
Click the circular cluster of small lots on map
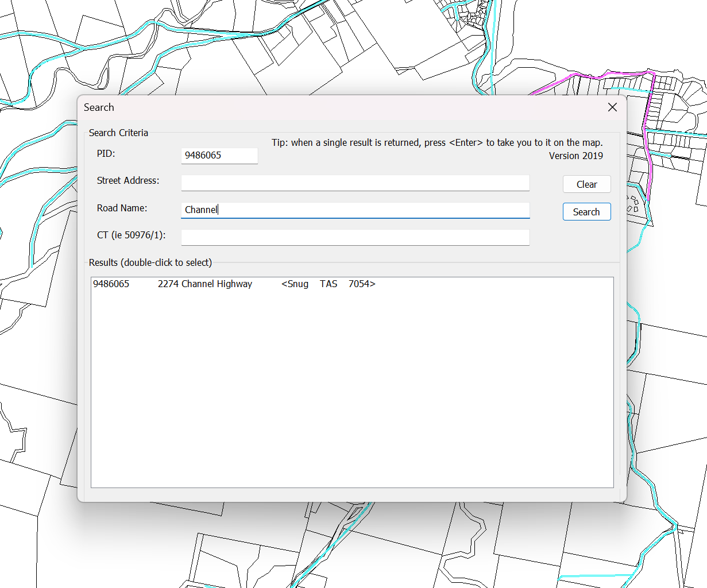tap(633, 203)
